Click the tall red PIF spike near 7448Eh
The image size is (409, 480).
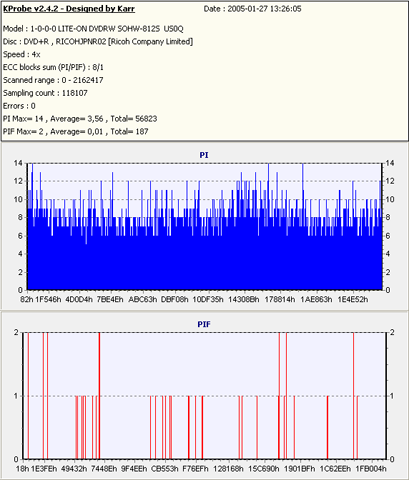click(99, 396)
